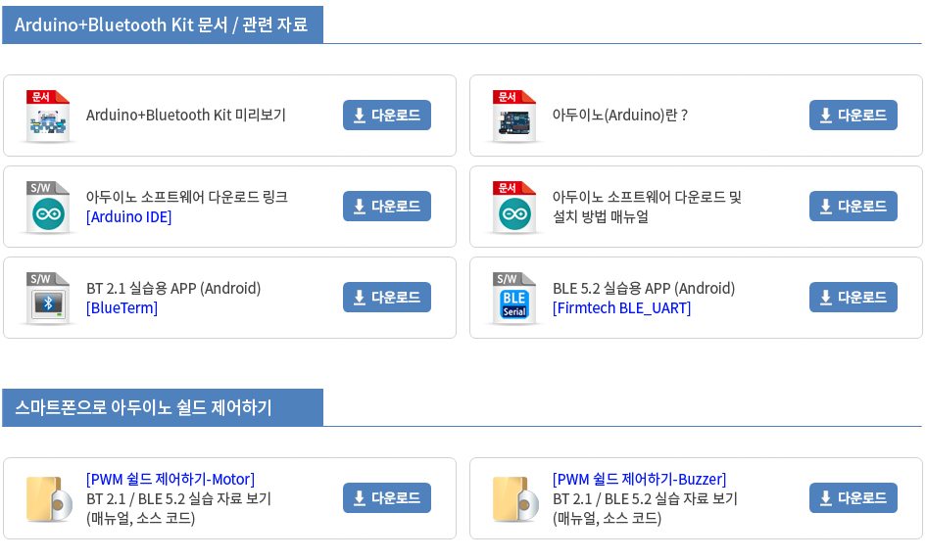Click the Arduino IDE software icon
Screen dimensions: 926x560
(x=48, y=208)
